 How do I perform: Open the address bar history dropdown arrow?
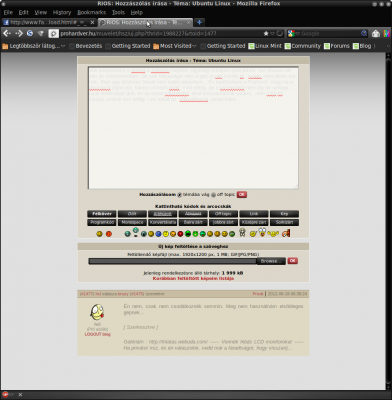click(272, 34)
